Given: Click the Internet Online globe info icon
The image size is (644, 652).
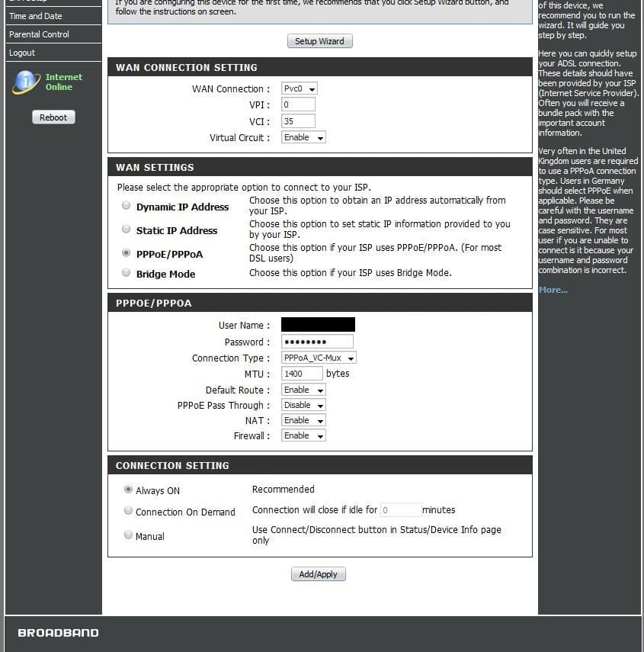Looking at the screenshot, I should pyautogui.click(x=27, y=82).
